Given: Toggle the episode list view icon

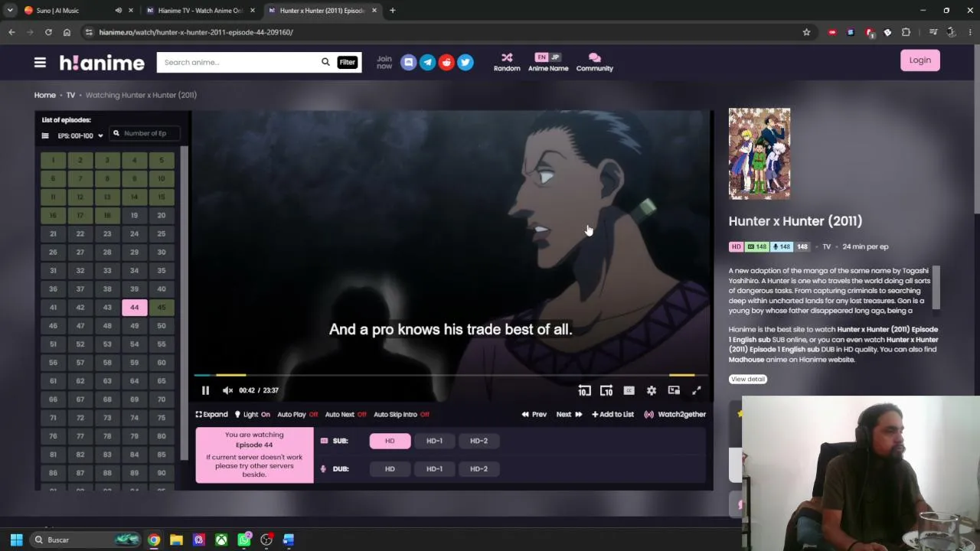Looking at the screenshot, I should pos(45,135).
